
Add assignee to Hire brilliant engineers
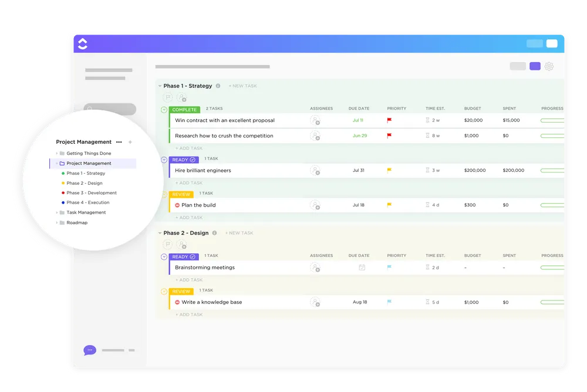tap(315, 170)
